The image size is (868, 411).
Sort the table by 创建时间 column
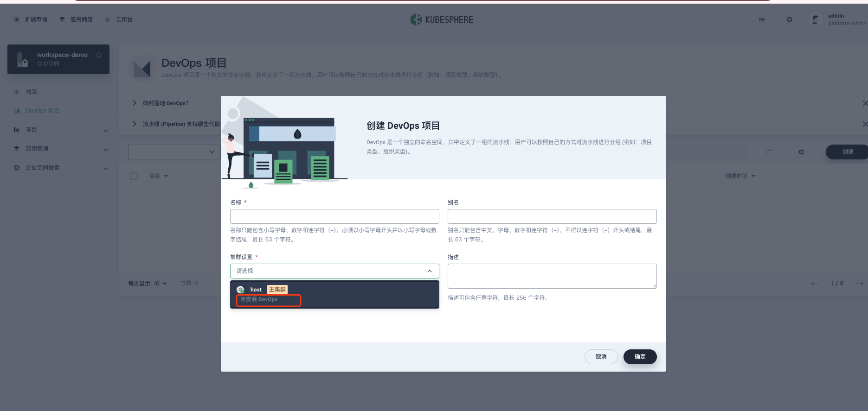pos(740,176)
